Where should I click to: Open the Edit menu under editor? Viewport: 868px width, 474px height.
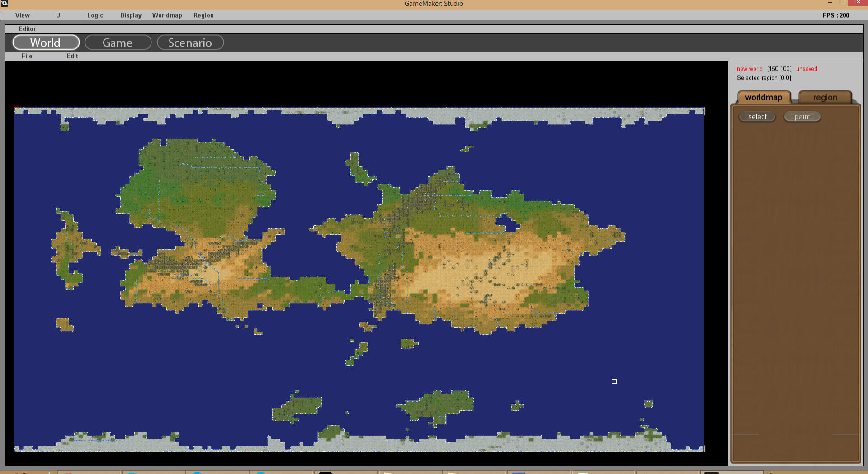[72, 56]
